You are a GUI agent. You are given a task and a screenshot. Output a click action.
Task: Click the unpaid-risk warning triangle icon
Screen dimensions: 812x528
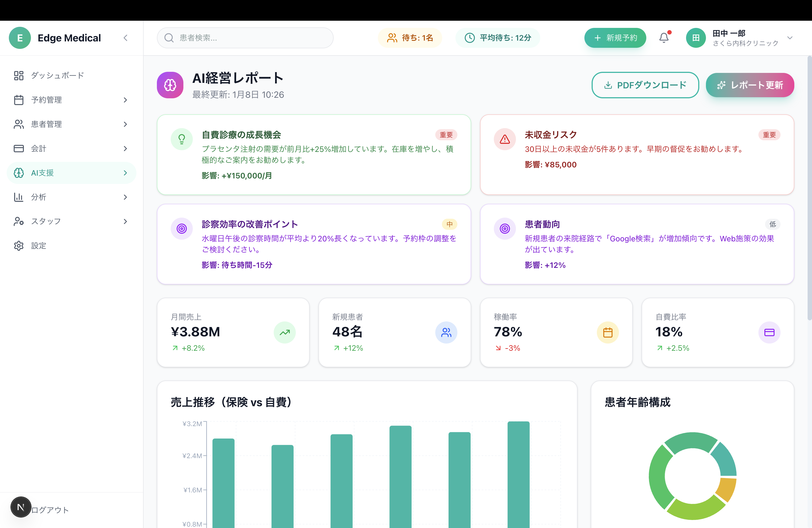coord(505,139)
